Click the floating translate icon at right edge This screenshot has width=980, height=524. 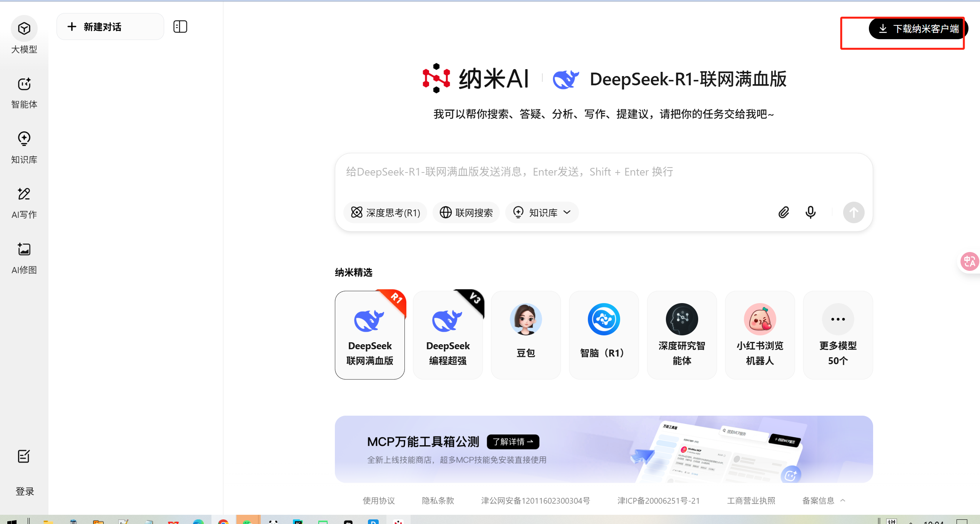tap(969, 262)
